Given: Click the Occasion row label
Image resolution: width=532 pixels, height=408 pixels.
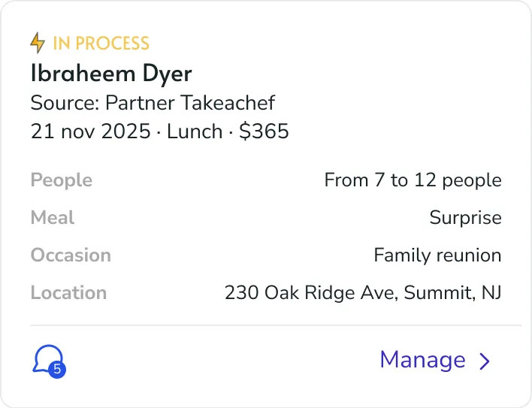Looking at the screenshot, I should click(x=71, y=255).
